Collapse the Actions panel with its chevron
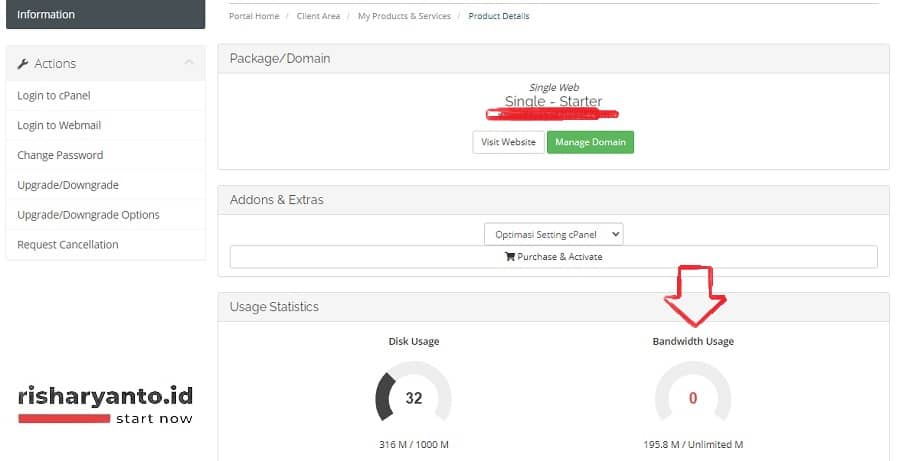Viewport: 900px width, 461px height. [189, 63]
